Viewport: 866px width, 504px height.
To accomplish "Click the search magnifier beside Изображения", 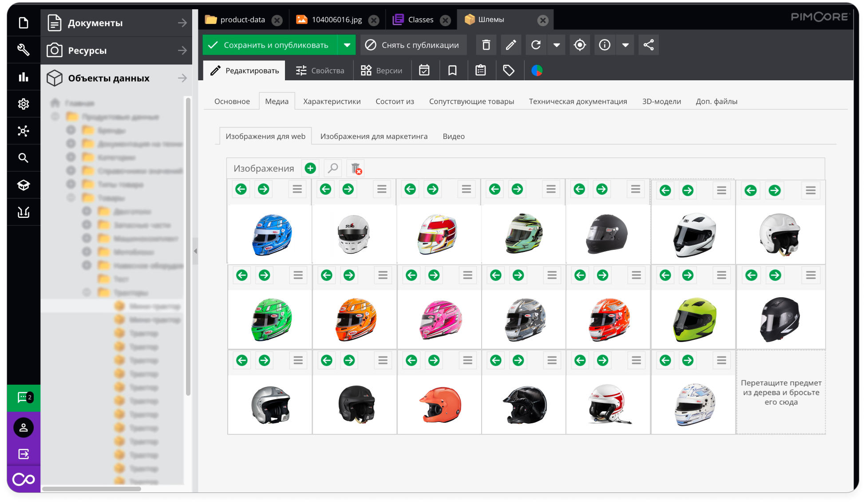I will pyautogui.click(x=333, y=169).
